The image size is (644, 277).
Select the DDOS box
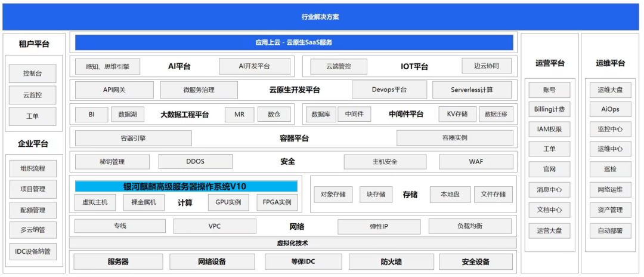pyautogui.click(x=196, y=162)
